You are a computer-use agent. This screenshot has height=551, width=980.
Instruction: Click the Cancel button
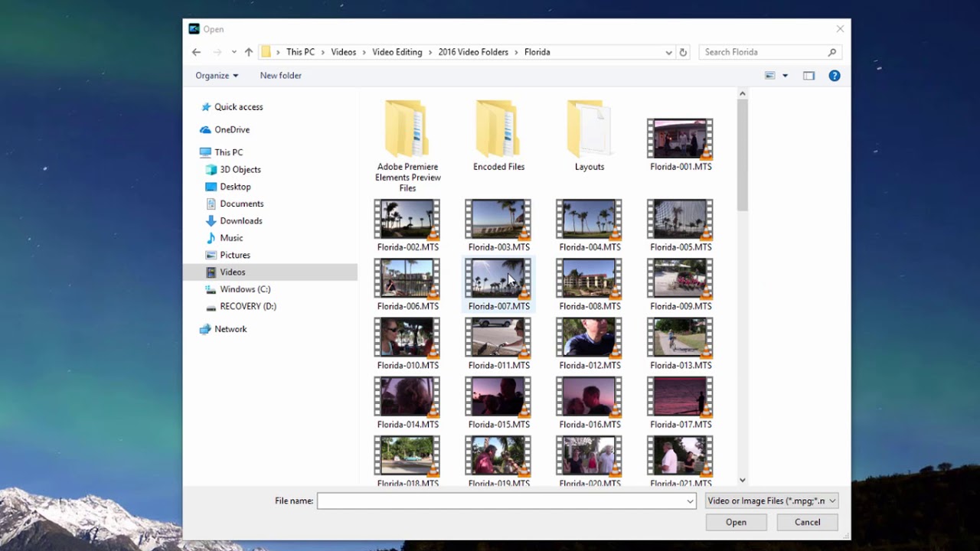(x=807, y=523)
